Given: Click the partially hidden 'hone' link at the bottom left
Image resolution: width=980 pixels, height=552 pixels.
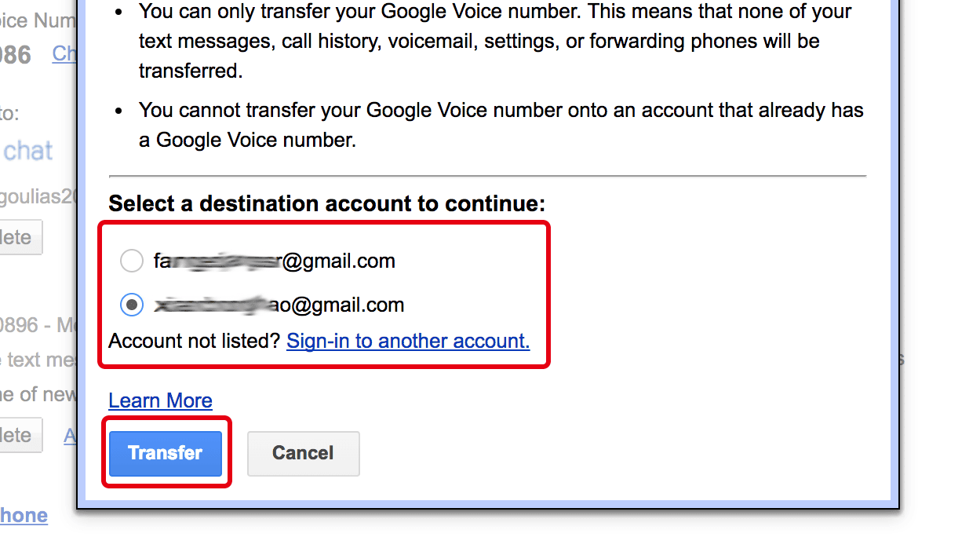Looking at the screenshot, I should point(24,515).
